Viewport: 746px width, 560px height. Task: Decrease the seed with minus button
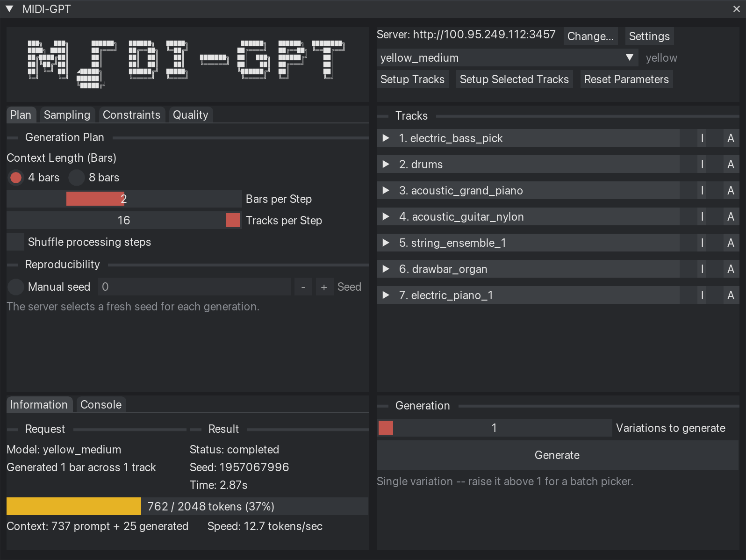[303, 287]
